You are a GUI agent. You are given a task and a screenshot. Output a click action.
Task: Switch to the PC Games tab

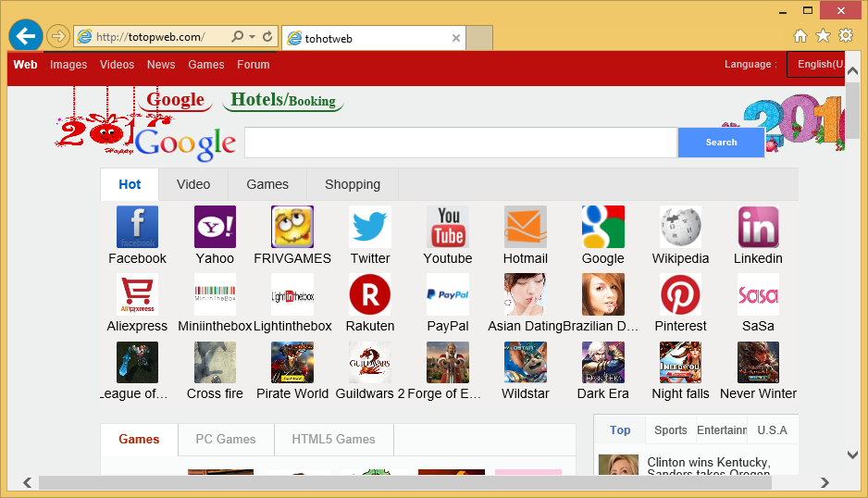[226, 440]
